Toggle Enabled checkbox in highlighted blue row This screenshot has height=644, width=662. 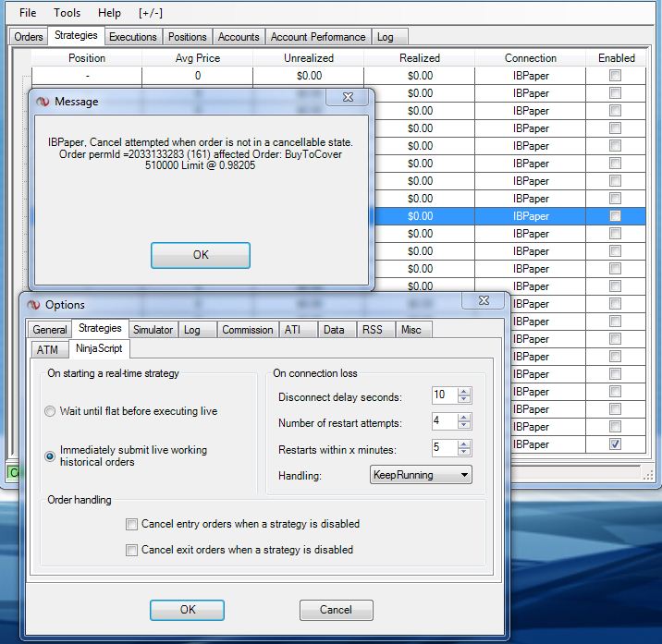(x=615, y=216)
